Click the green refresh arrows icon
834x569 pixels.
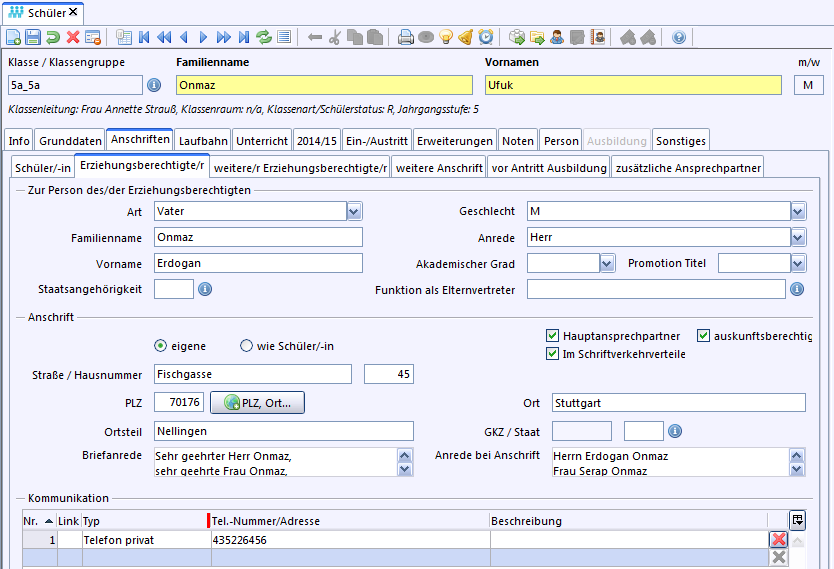264,38
